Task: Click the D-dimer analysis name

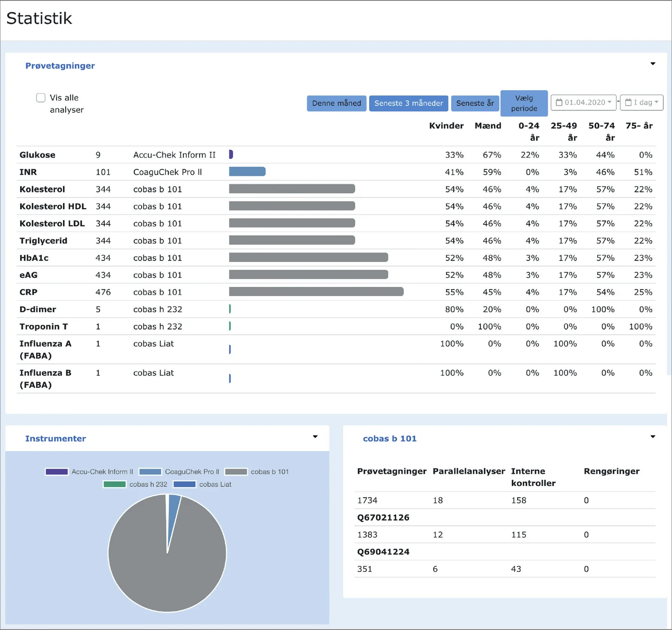Action: (38, 309)
